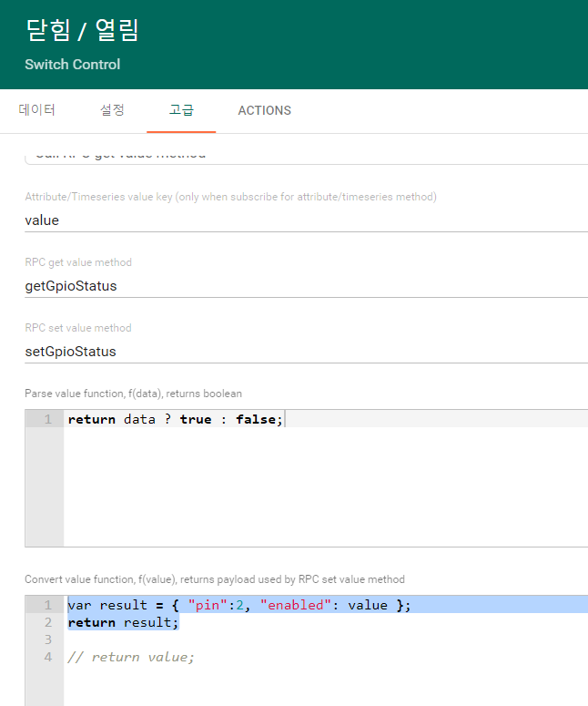Click empty line 3 in convert editor

[326, 639]
